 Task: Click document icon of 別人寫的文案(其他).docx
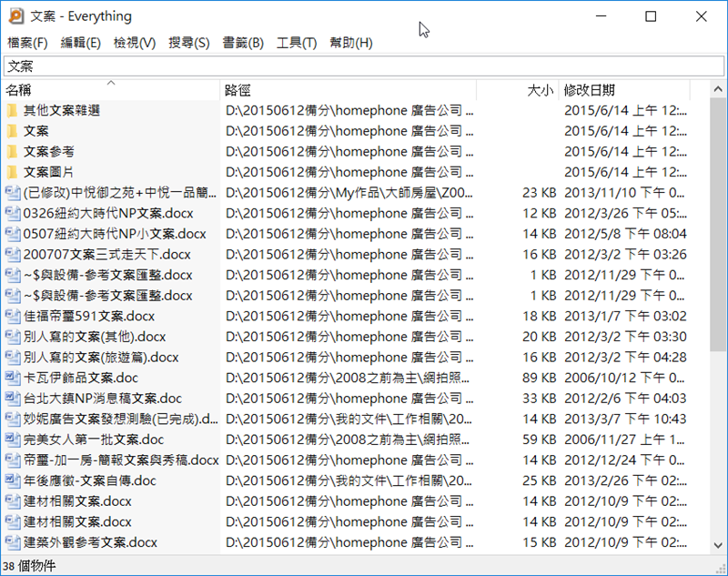pyautogui.click(x=13, y=337)
